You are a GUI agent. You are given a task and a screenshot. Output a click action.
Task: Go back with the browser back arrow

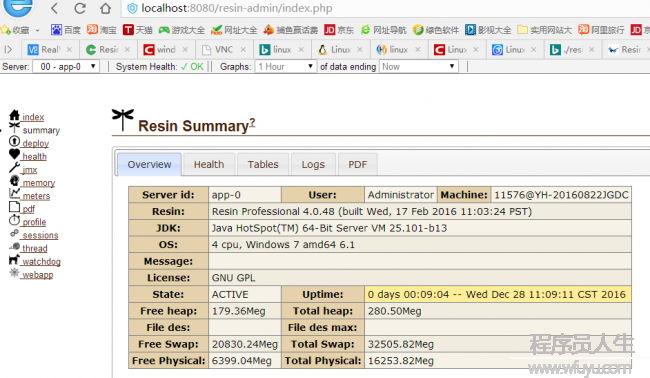[55, 8]
